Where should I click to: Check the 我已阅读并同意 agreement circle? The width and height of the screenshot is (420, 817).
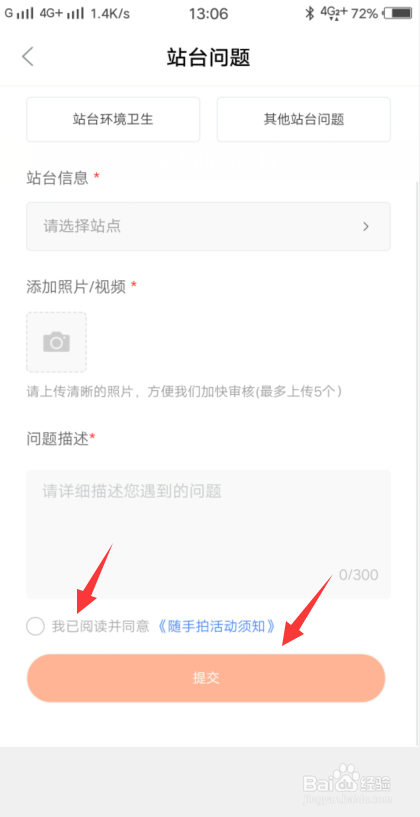click(35, 626)
